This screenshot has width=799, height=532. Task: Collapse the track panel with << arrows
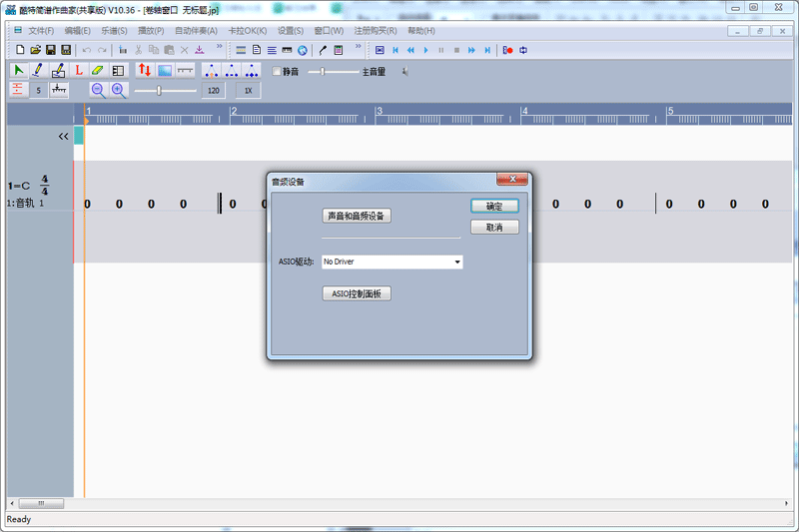(63, 136)
